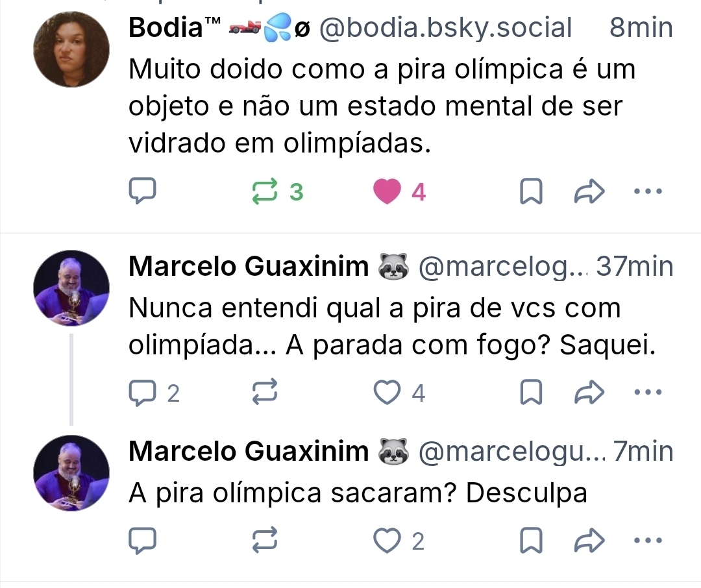Repost Marcelo's 'Nunca entendi' post
This screenshot has height=588, width=701.
click(265, 393)
